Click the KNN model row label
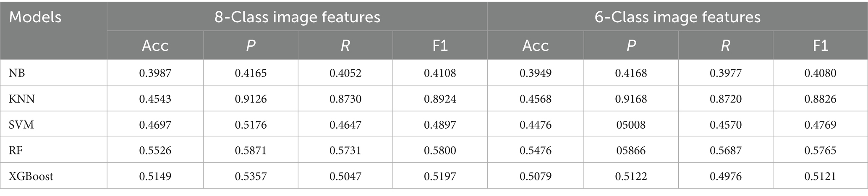 22,99
